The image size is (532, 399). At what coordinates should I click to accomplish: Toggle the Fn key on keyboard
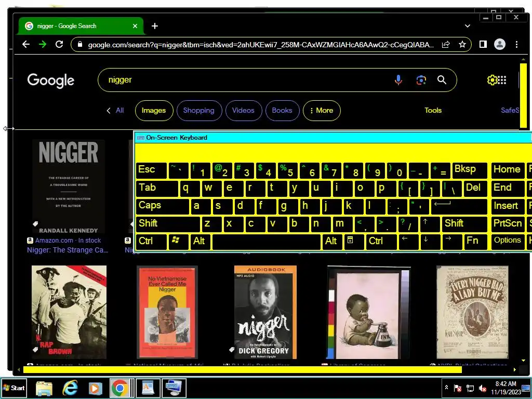pyautogui.click(x=476, y=241)
